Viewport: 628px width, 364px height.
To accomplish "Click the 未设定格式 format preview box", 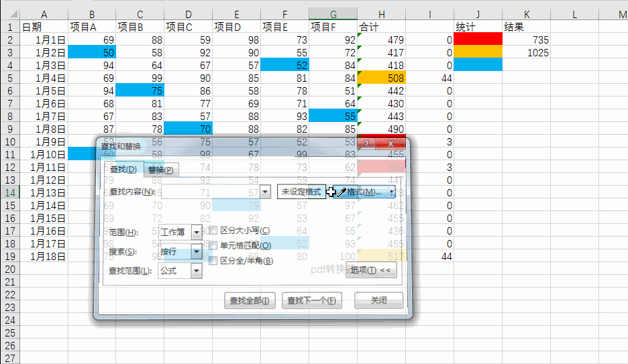I will (x=301, y=192).
